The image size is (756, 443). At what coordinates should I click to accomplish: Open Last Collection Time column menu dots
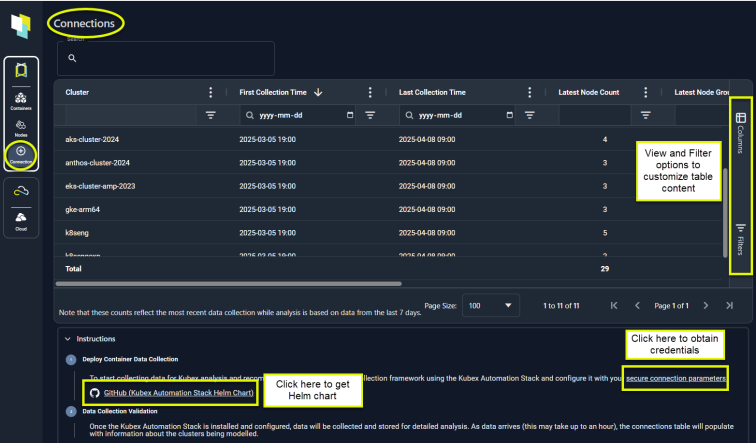529,93
